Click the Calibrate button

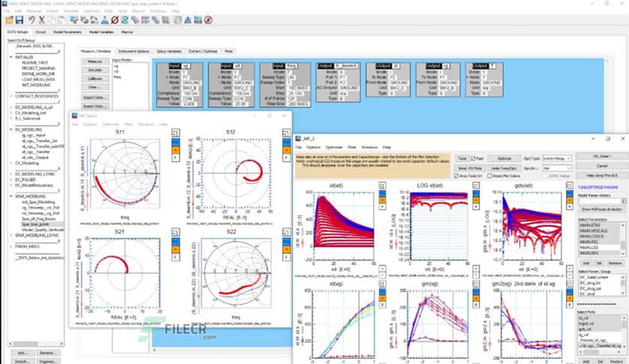point(95,78)
